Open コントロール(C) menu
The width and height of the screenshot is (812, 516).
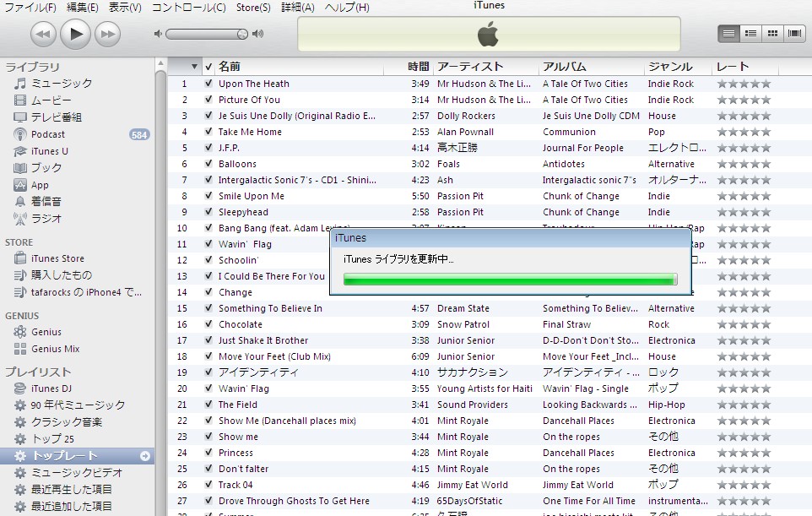188,8
